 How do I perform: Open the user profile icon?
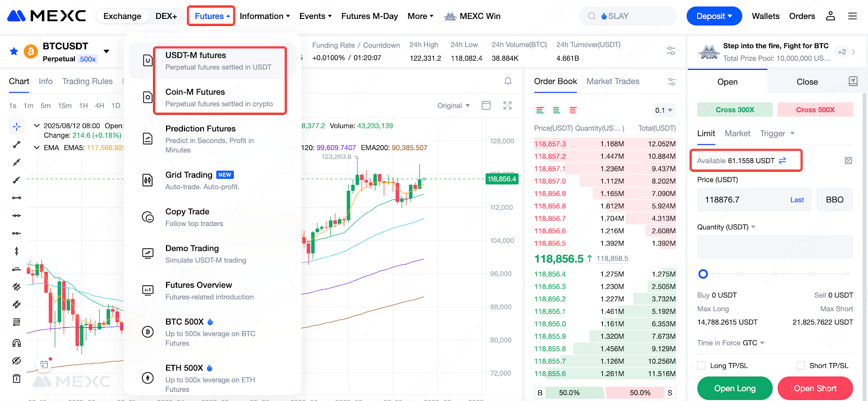tap(830, 16)
